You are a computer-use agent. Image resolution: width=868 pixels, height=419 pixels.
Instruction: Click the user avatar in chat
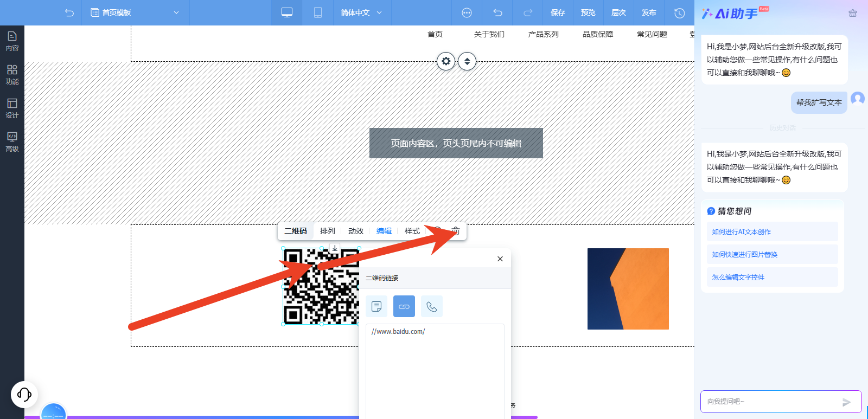click(x=858, y=98)
